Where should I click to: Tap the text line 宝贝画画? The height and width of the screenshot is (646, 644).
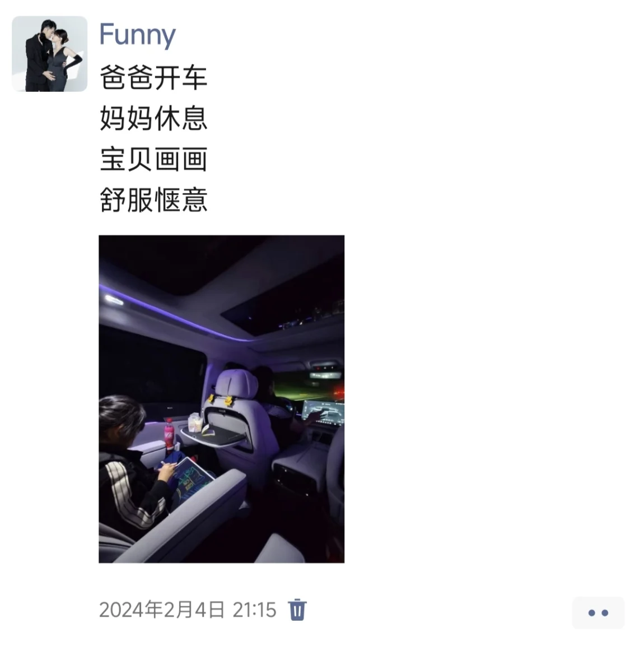click(x=153, y=159)
